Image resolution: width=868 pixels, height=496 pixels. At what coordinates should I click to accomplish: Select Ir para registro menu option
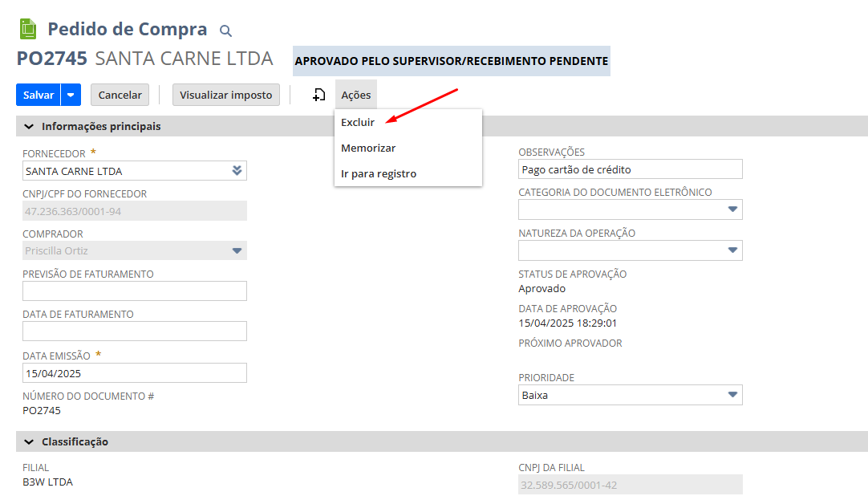coord(379,173)
